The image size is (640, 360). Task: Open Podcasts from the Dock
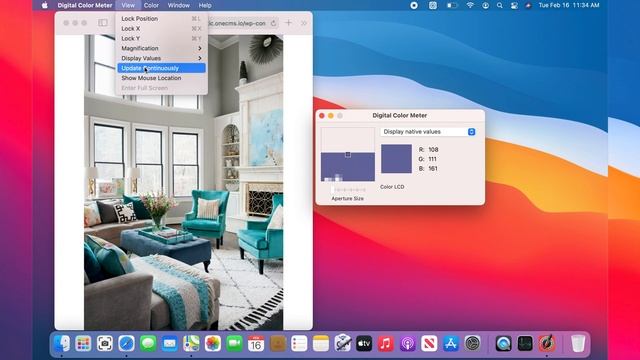pos(407,343)
